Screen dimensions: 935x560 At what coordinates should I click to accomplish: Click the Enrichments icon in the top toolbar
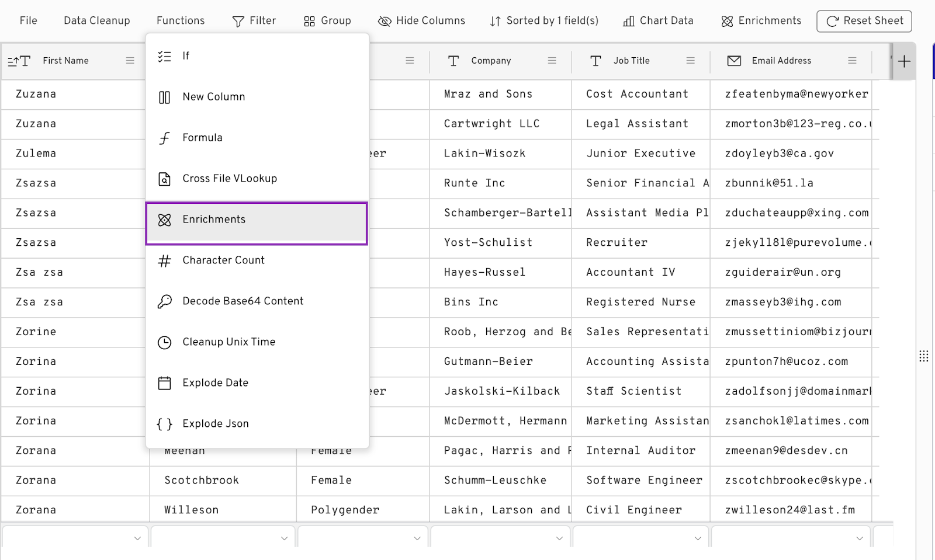point(727,21)
